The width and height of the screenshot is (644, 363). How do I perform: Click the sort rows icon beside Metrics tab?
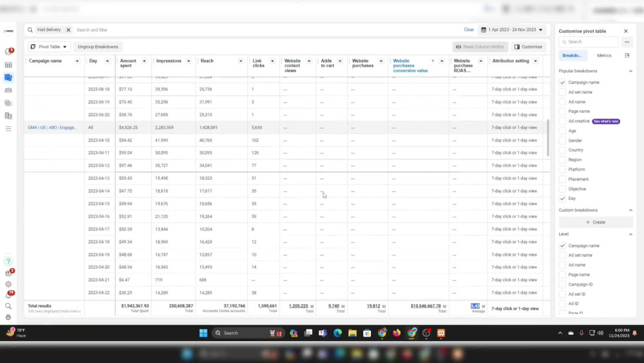coord(627,55)
